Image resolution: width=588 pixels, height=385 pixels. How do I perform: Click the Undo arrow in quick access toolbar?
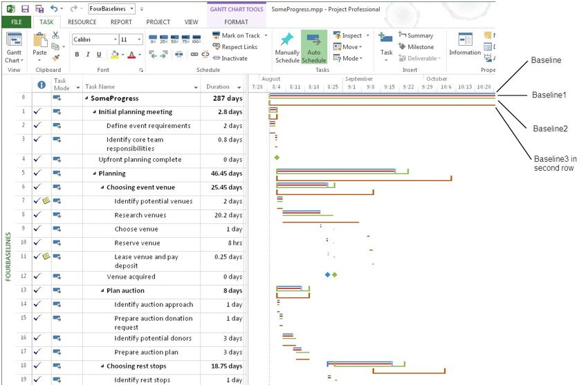(x=55, y=8)
